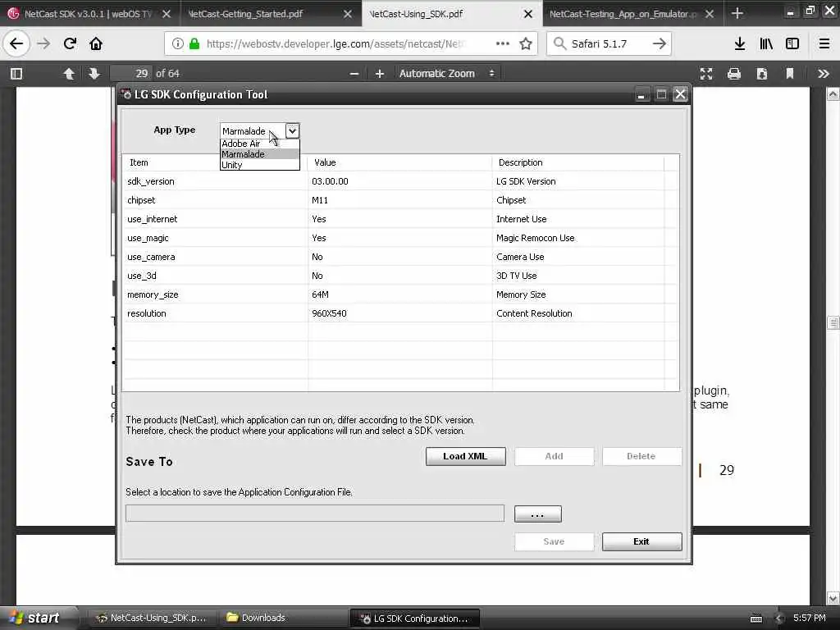Select the use_camera No value
Screen dimensions: 840x630
317,257
